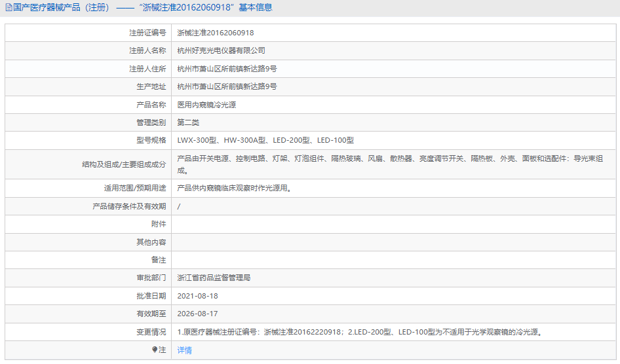Click the bulb icon beside 注 label

tap(155, 350)
